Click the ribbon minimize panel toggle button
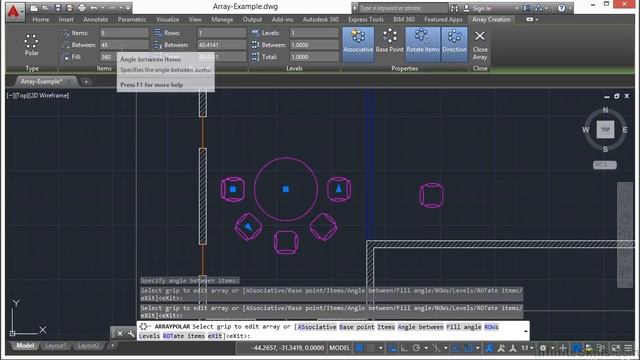The width and height of the screenshot is (640, 360). [529, 19]
